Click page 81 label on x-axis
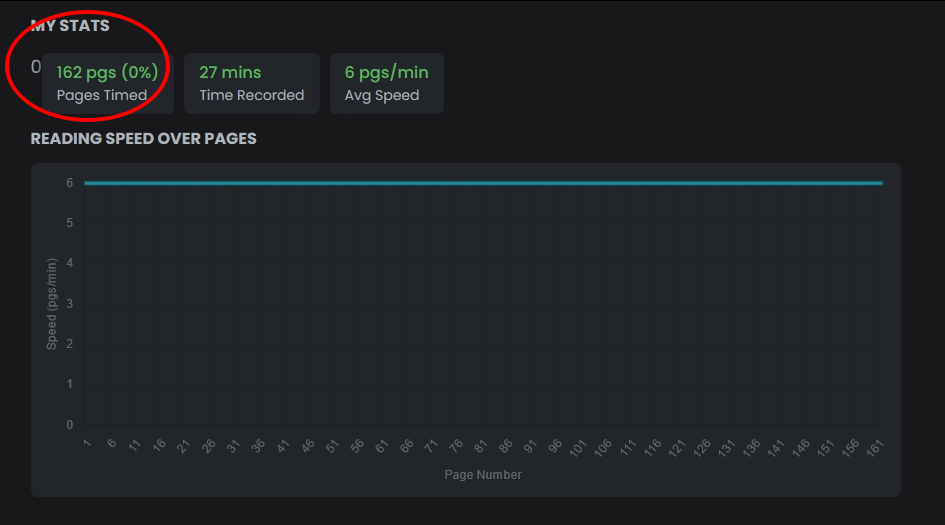 [x=481, y=446]
